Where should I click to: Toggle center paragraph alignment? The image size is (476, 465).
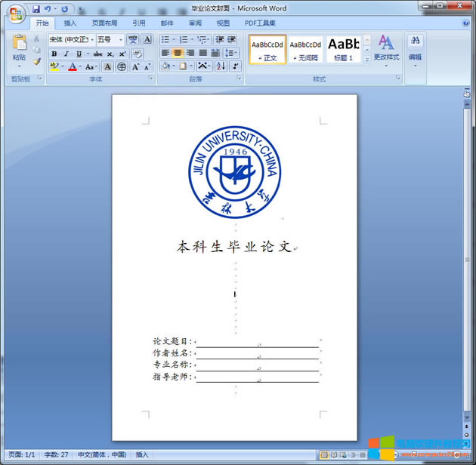178,53
